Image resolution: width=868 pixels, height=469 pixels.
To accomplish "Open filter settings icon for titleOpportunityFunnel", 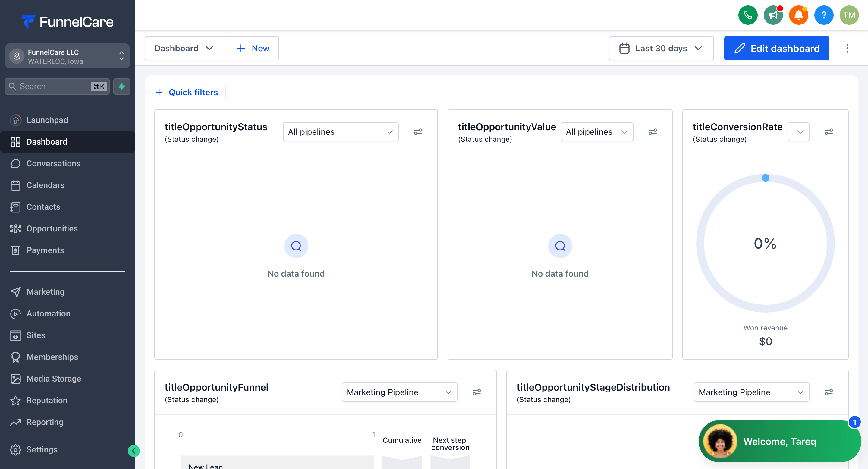I will (x=476, y=392).
